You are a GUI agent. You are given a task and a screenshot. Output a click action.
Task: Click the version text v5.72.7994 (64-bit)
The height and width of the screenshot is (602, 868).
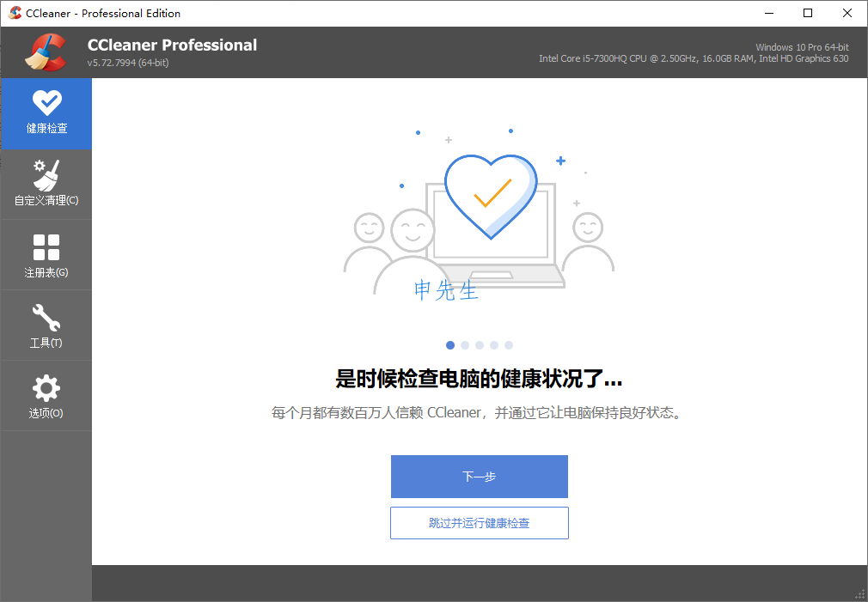[x=128, y=63]
